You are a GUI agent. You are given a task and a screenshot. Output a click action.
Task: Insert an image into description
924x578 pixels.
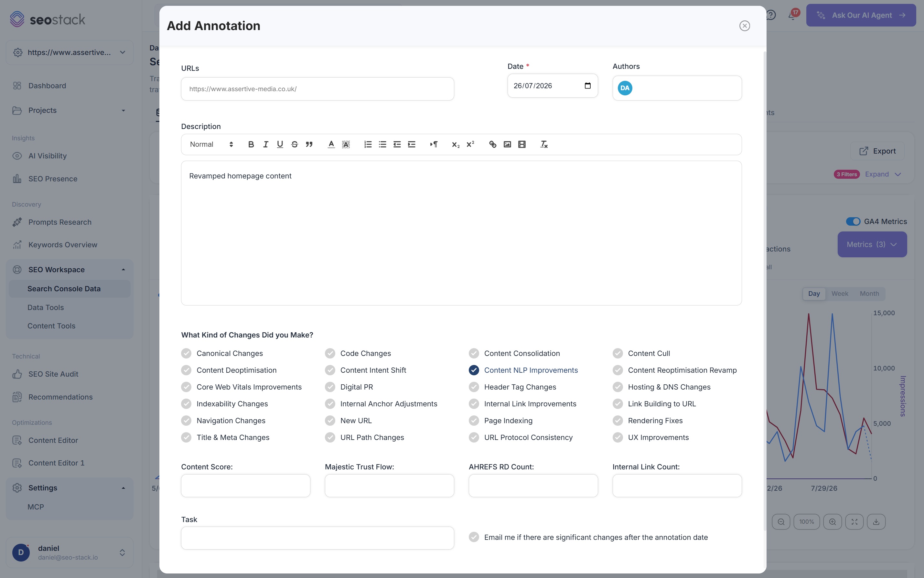pos(507,144)
